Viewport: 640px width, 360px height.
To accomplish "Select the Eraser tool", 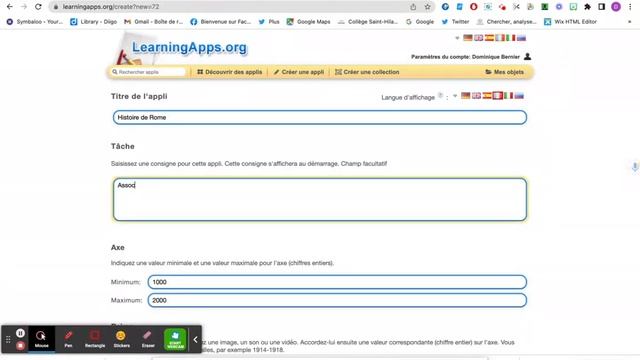I will point(148,339).
